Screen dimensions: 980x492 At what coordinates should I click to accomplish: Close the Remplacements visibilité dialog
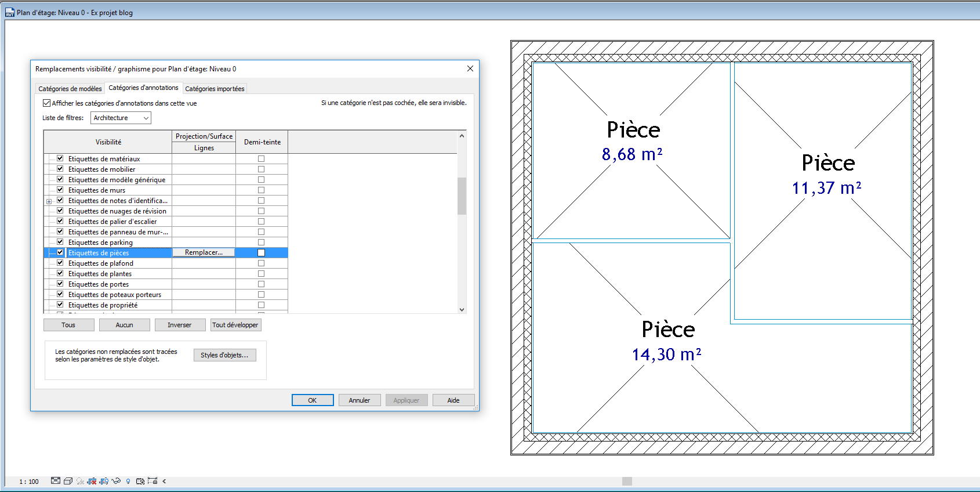pyautogui.click(x=470, y=68)
